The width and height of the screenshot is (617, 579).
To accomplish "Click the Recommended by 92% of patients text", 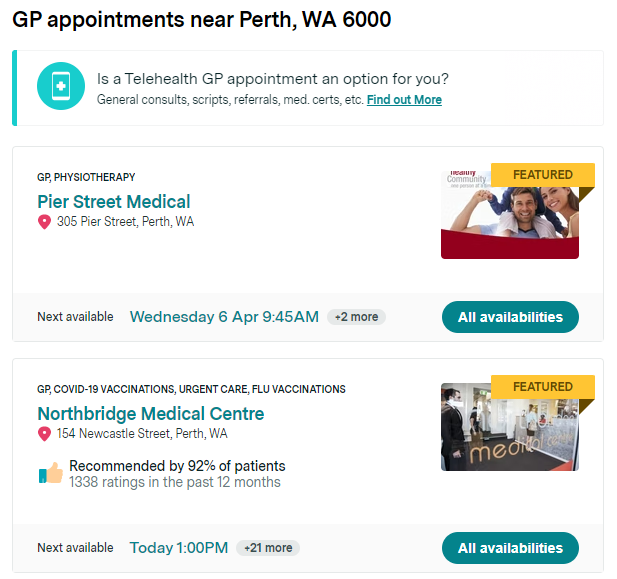I will click(x=177, y=466).
